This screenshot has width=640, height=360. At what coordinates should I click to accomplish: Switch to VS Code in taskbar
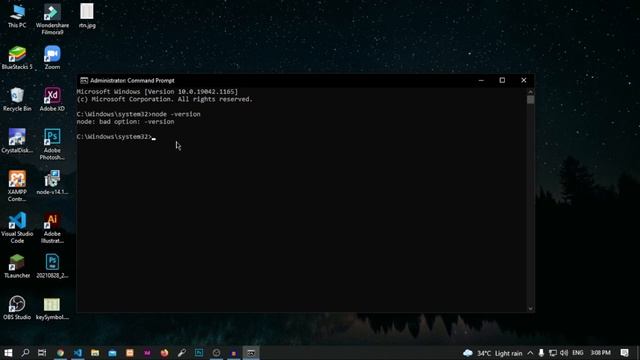click(78, 353)
